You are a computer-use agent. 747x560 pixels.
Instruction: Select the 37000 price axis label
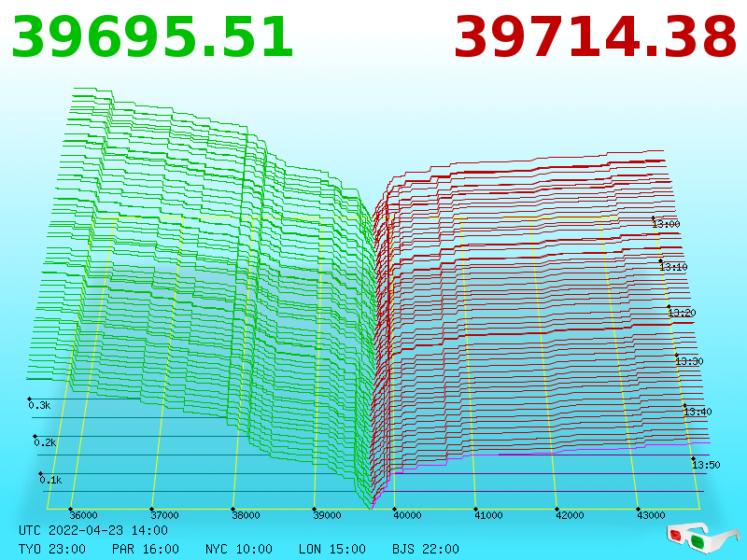coord(164,515)
